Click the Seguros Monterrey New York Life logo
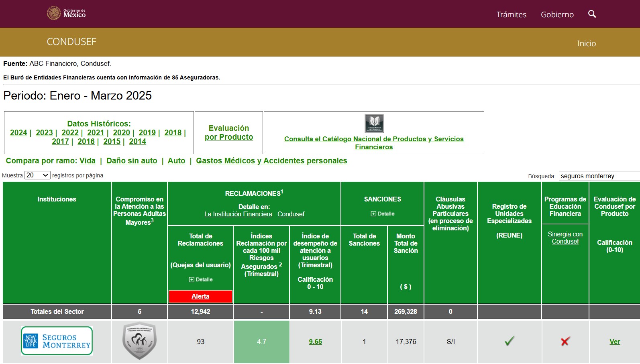Viewport: 640px width, 364px height. [x=57, y=341]
